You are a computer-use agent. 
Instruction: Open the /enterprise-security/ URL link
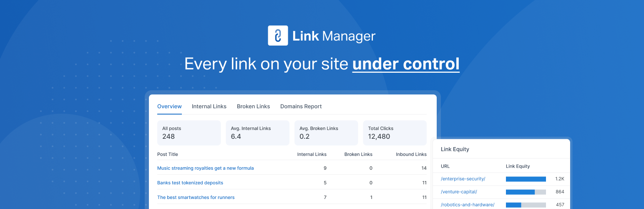463,179
